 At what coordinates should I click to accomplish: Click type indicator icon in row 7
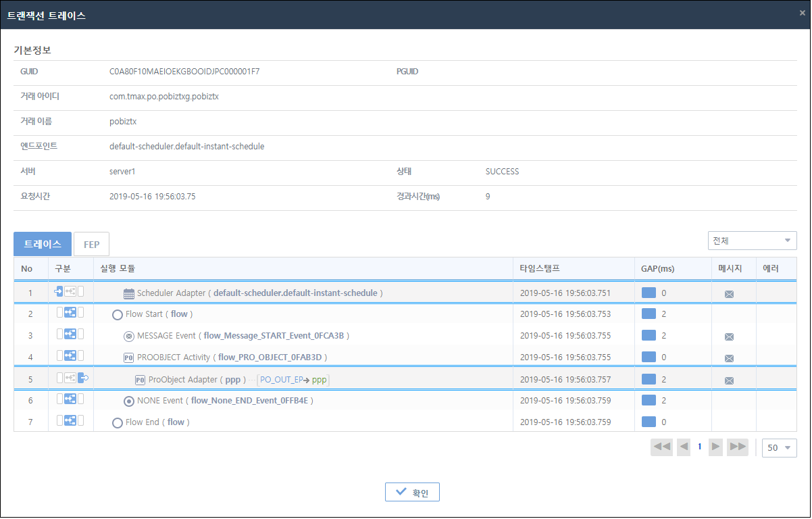[x=70, y=421]
